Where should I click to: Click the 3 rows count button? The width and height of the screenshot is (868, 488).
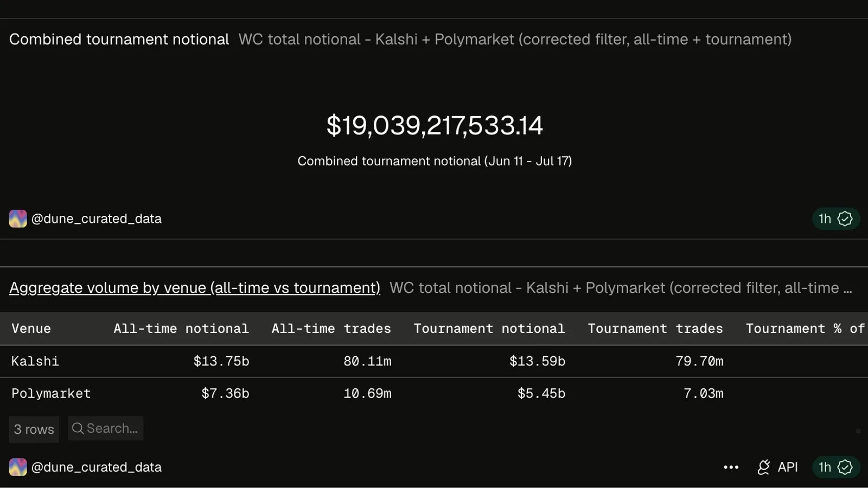pos(34,429)
